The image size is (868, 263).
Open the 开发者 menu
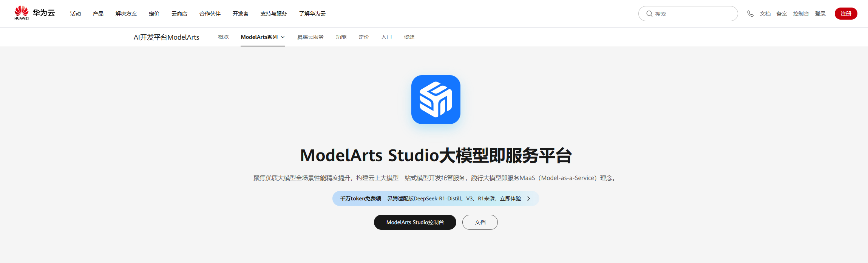coord(241,14)
